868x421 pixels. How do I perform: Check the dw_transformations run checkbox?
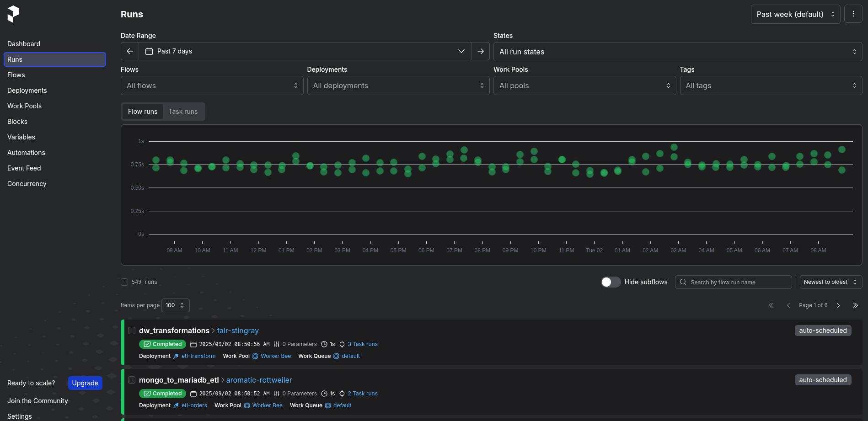[132, 330]
